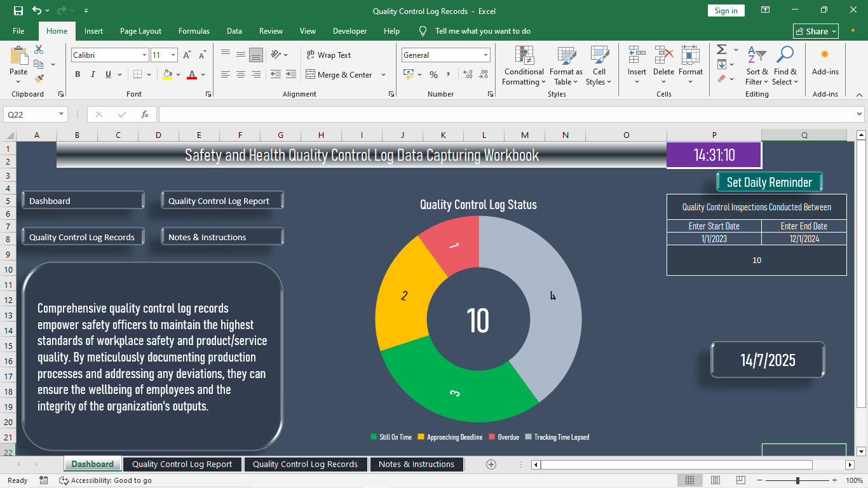Align text left

point(226,74)
